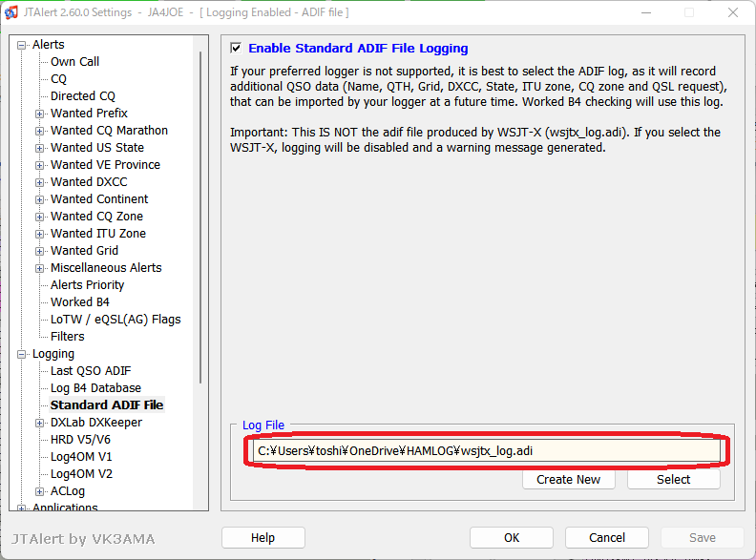
Task: Select Own Call in the tree
Action: [74, 62]
